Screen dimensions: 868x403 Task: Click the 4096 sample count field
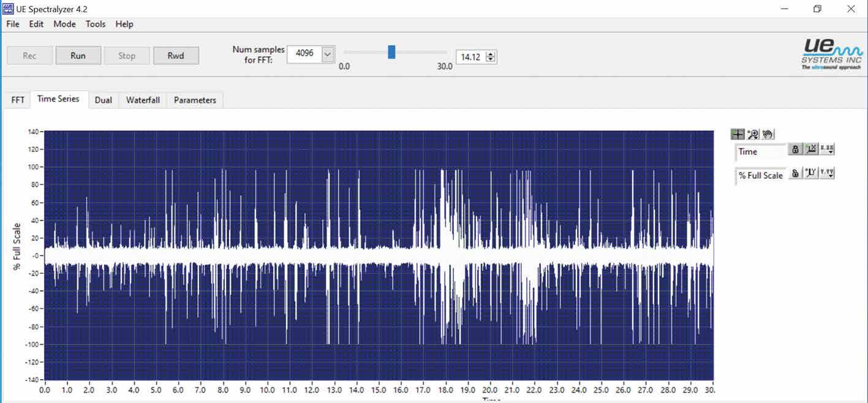tap(304, 54)
